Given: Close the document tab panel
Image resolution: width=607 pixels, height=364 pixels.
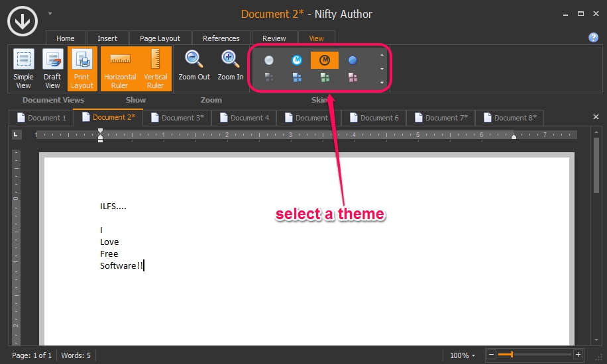Looking at the screenshot, I should (595, 117).
